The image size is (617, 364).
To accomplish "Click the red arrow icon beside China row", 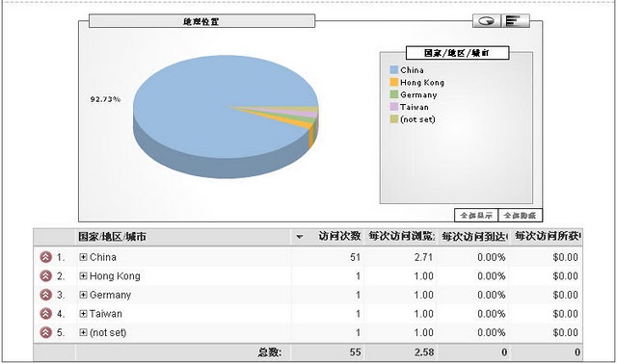I will click(46, 257).
